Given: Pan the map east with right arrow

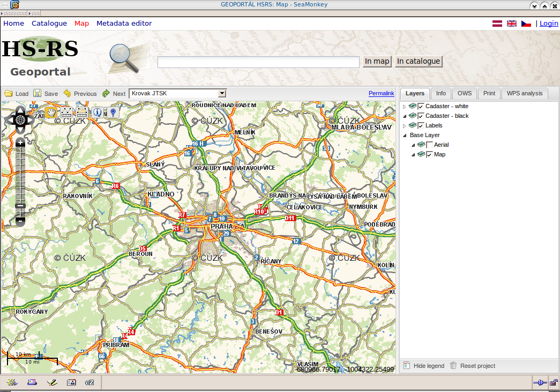Looking at the screenshot, I should point(31,120).
